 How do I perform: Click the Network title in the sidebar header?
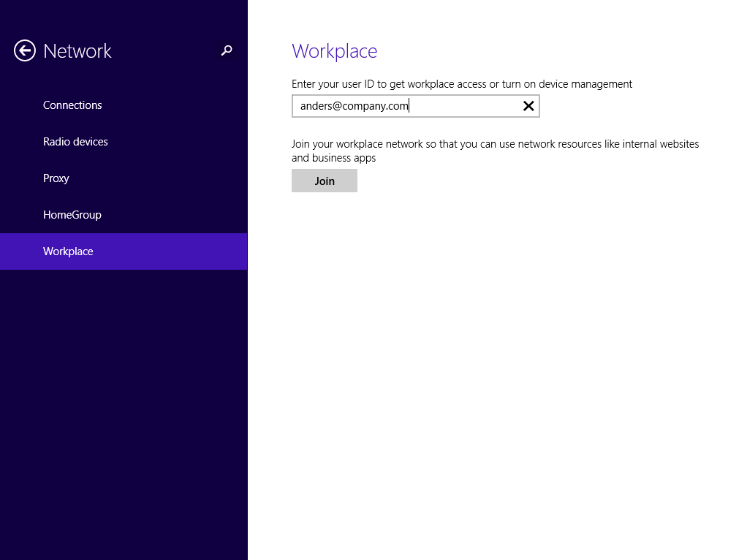click(77, 51)
